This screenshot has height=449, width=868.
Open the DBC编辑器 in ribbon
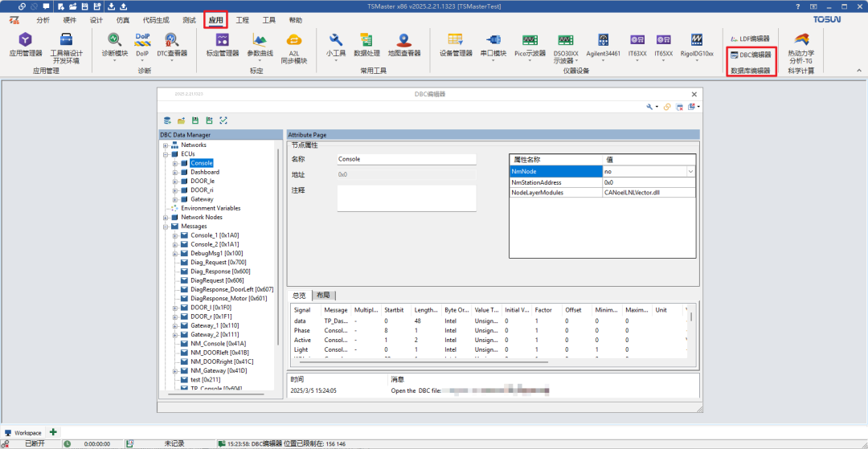pyautogui.click(x=751, y=55)
